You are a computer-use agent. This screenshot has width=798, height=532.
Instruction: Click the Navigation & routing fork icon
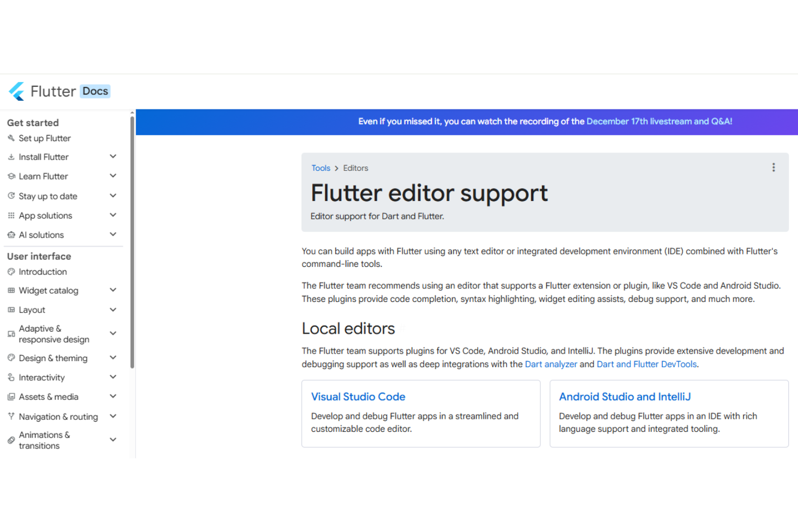coord(11,416)
